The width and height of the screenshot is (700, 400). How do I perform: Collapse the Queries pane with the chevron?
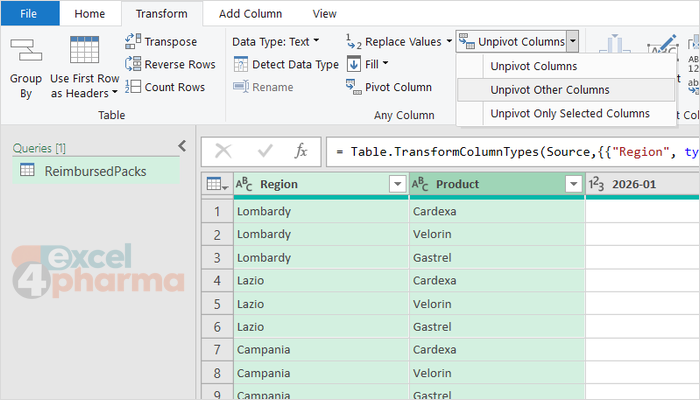182,146
